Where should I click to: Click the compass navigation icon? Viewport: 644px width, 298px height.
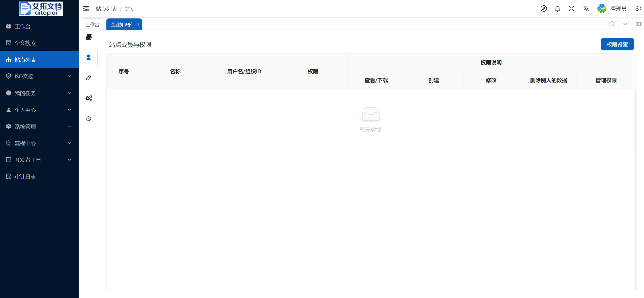coord(544,9)
